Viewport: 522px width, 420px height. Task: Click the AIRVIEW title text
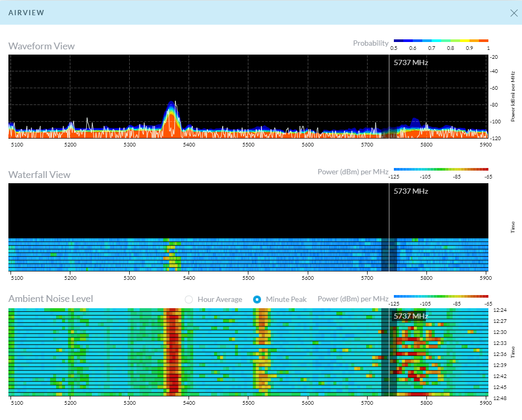coord(26,13)
